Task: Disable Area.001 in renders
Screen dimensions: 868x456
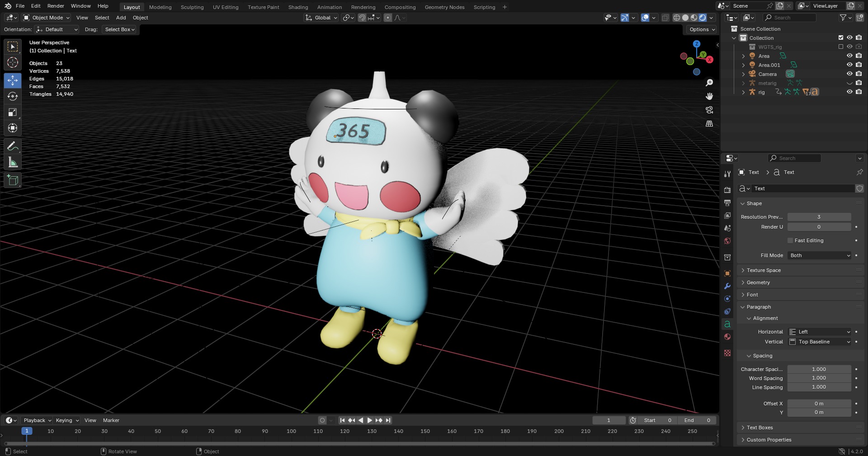Action: [x=859, y=65]
